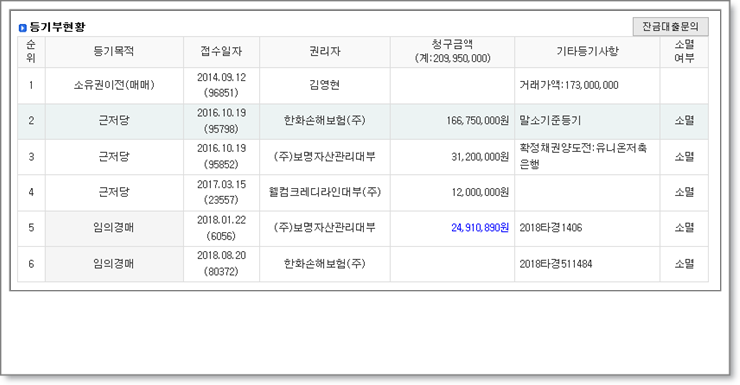Select 한화손해보험(주) in row 2
The width and height of the screenshot is (740, 385).
325,121
